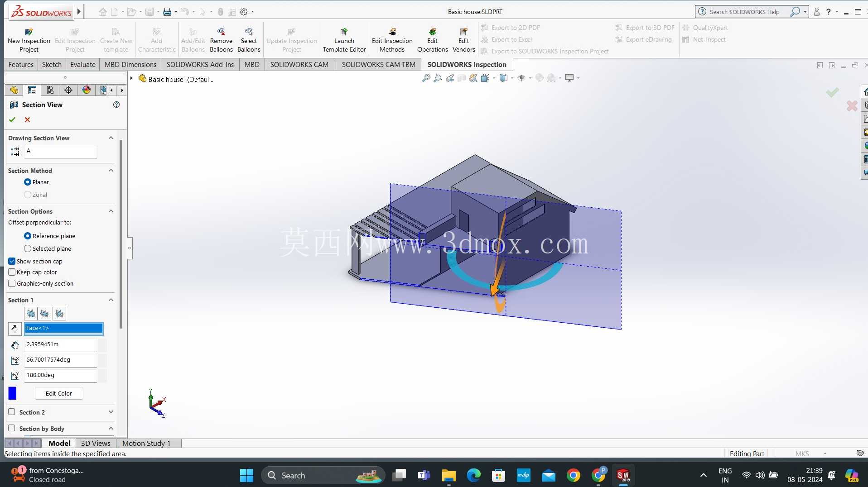Click the New Inspection Project icon
The height and width of the screenshot is (487, 868).
tap(29, 32)
